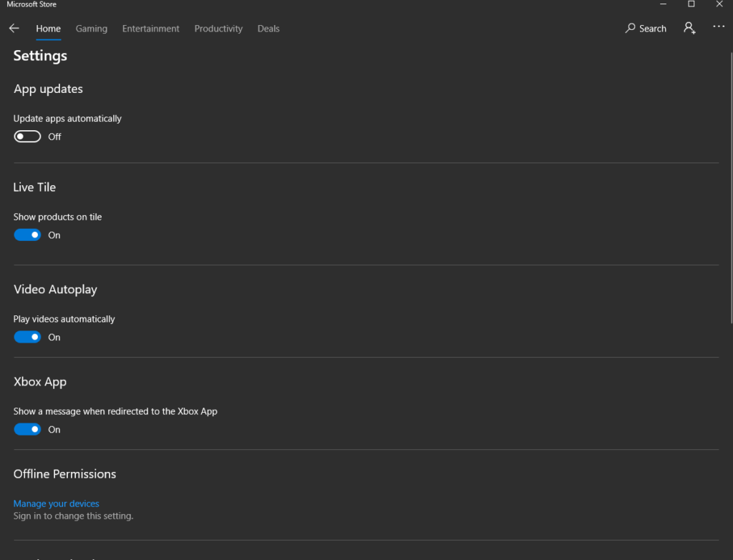This screenshot has height=560, width=733.
Task: Minimize the Microsoft Store window
Action: tap(663, 4)
